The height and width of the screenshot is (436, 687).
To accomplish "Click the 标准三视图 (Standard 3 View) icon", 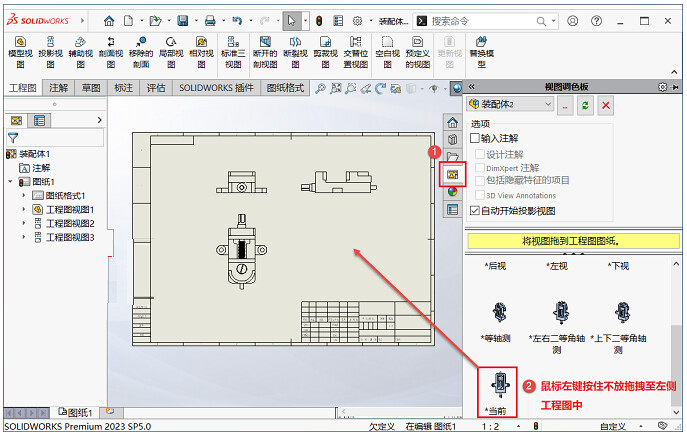I will point(232,51).
